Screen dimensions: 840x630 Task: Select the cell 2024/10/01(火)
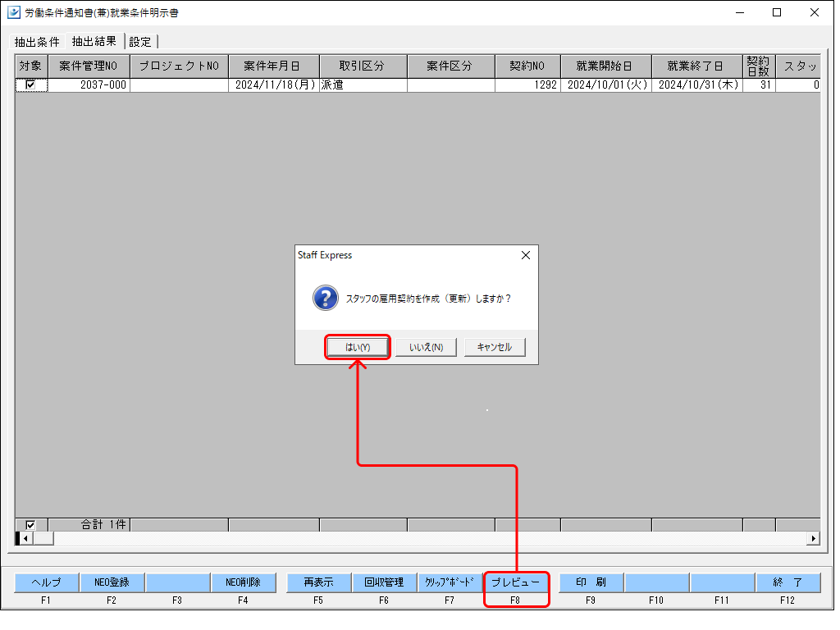click(x=606, y=85)
